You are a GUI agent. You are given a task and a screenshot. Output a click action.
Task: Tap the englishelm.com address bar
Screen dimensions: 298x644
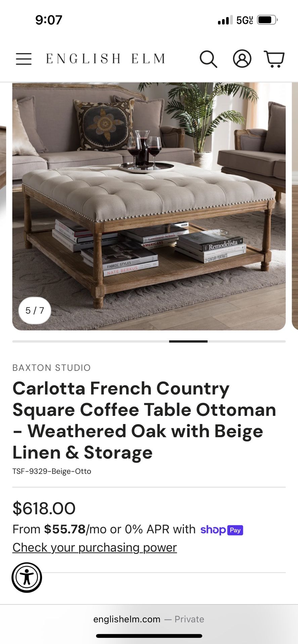[x=149, y=619]
